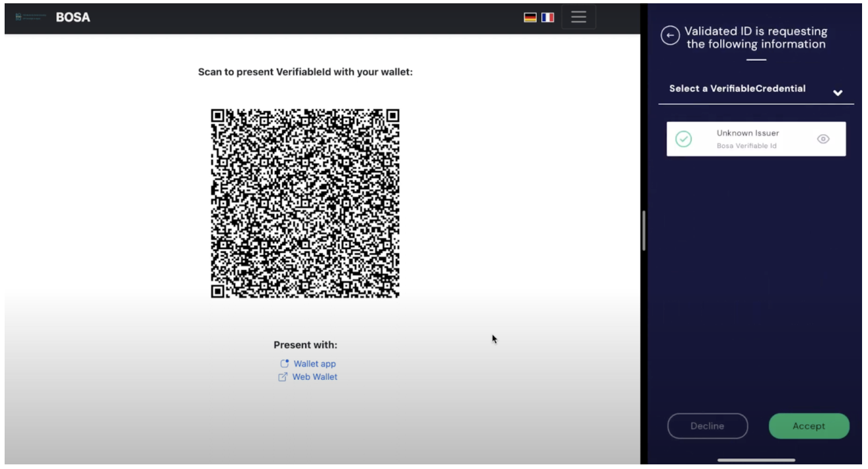Image resolution: width=868 pixels, height=469 pixels.
Task: Open the hamburger menu in the BOSA header
Action: 579,17
